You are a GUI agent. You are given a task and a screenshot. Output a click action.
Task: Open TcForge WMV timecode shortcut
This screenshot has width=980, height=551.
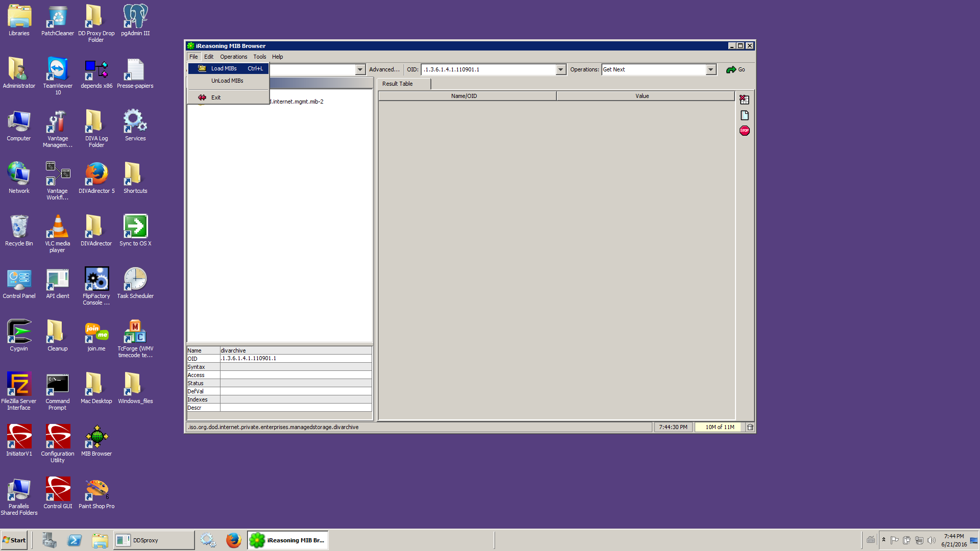coord(135,339)
